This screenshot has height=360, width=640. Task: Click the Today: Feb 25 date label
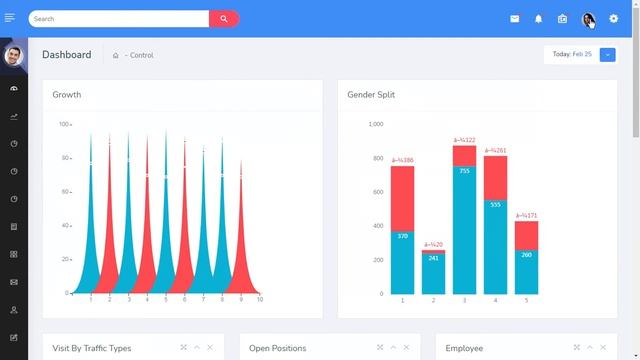point(572,54)
